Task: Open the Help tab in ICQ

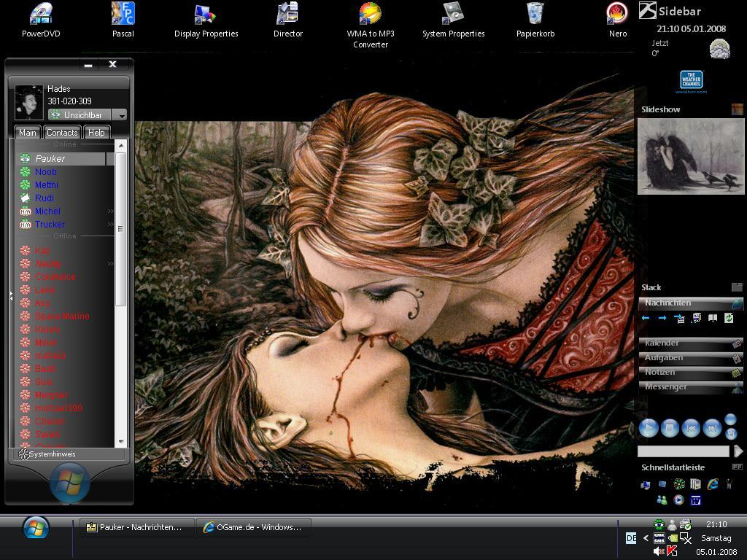Action: click(x=96, y=133)
